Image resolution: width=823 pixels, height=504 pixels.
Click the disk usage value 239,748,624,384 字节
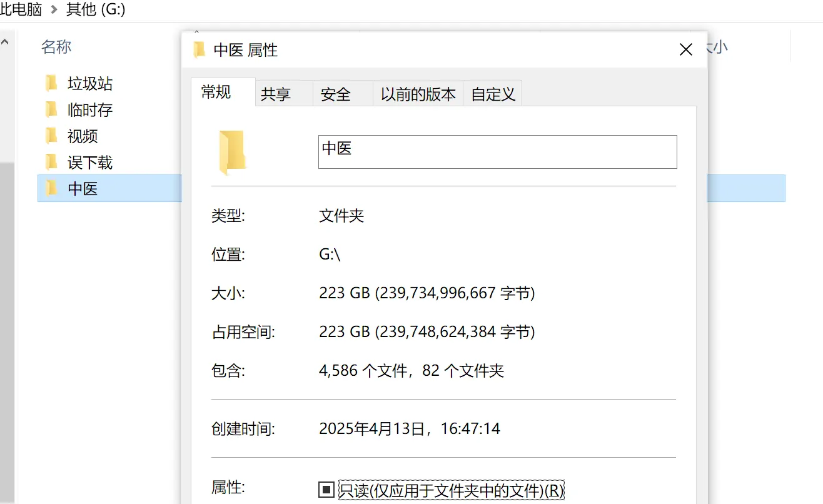455,331
